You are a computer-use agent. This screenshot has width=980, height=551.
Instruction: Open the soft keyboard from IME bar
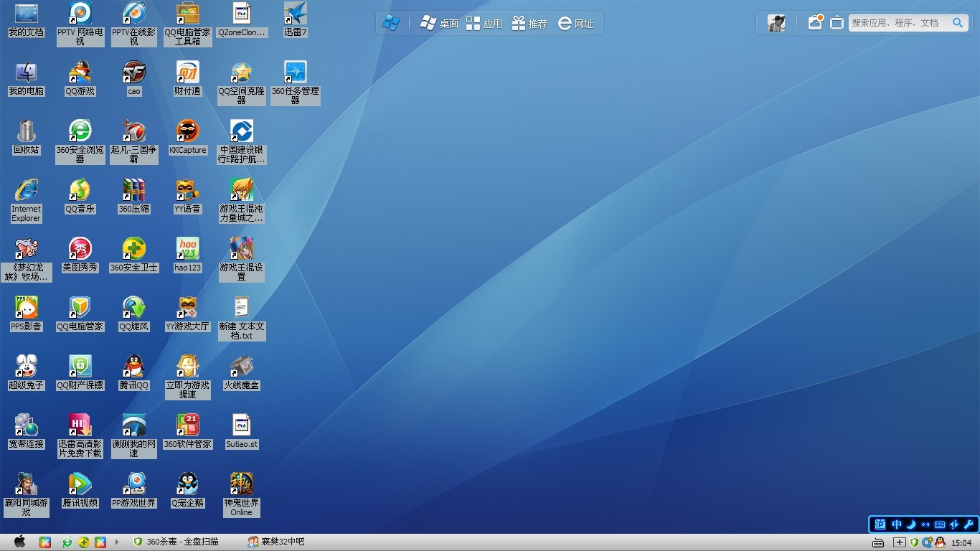point(940,524)
